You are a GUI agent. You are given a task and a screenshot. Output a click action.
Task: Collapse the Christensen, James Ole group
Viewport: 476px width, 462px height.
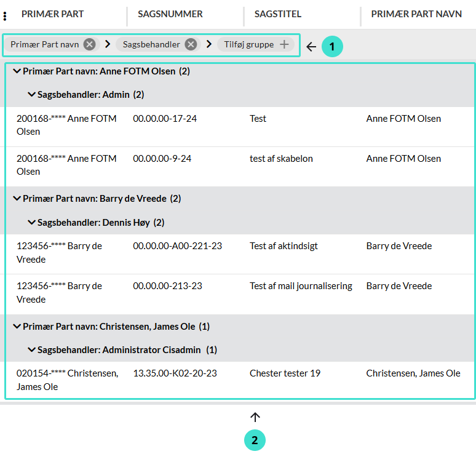point(17,327)
